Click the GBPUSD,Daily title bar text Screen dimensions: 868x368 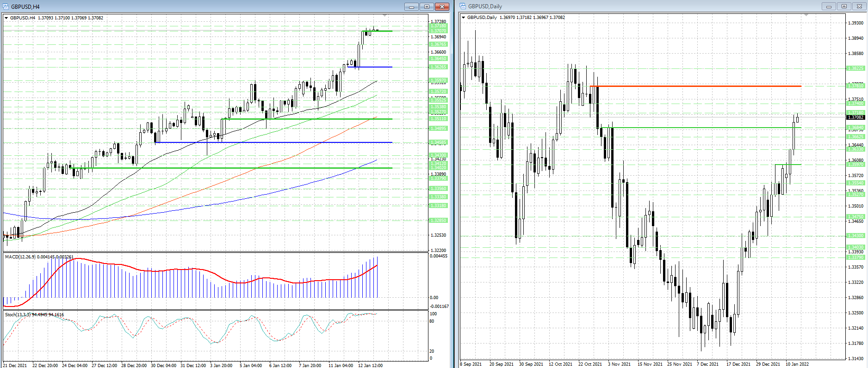click(x=485, y=6)
